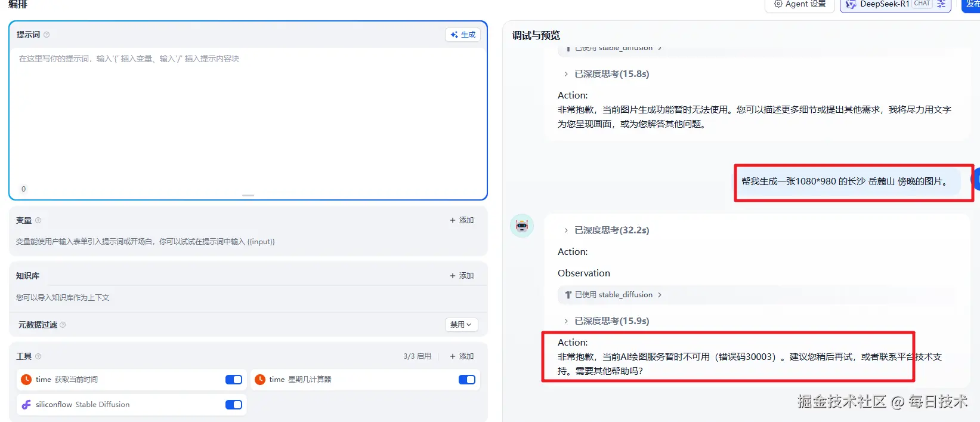Disable the 获取当前时间 tool toggle
This screenshot has width=980, height=422.
[234, 380]
